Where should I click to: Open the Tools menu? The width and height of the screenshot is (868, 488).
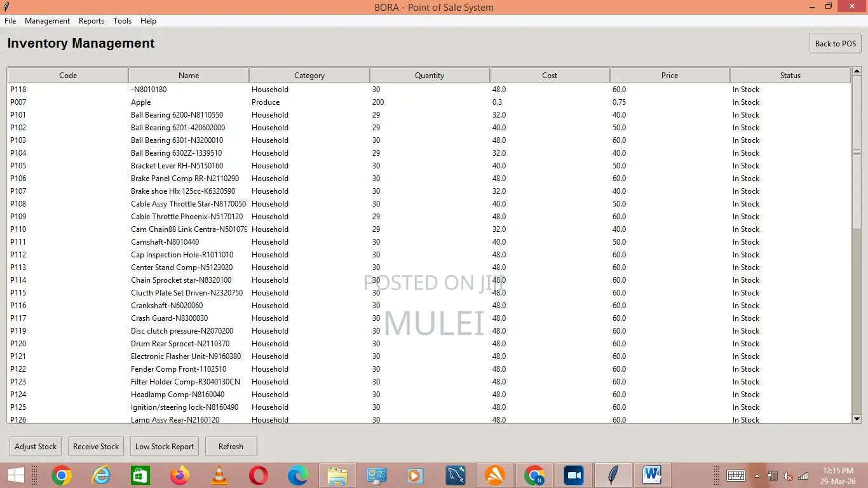pos(122,21)
